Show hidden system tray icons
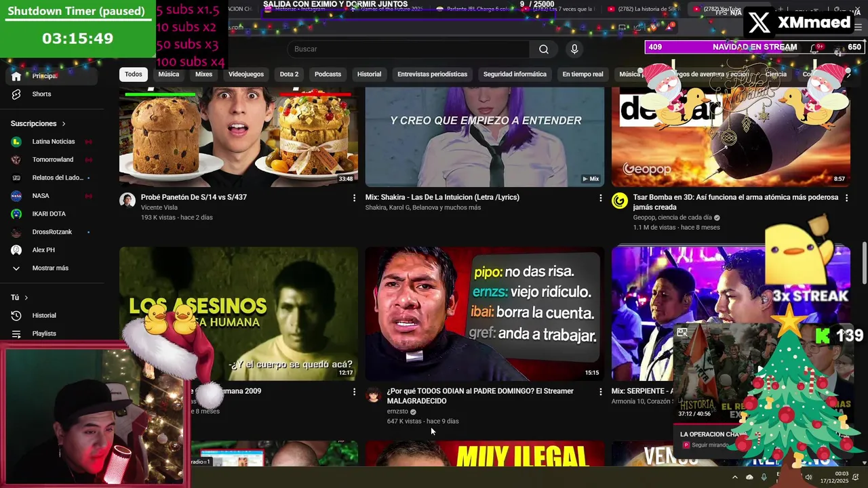 point(734,477)
